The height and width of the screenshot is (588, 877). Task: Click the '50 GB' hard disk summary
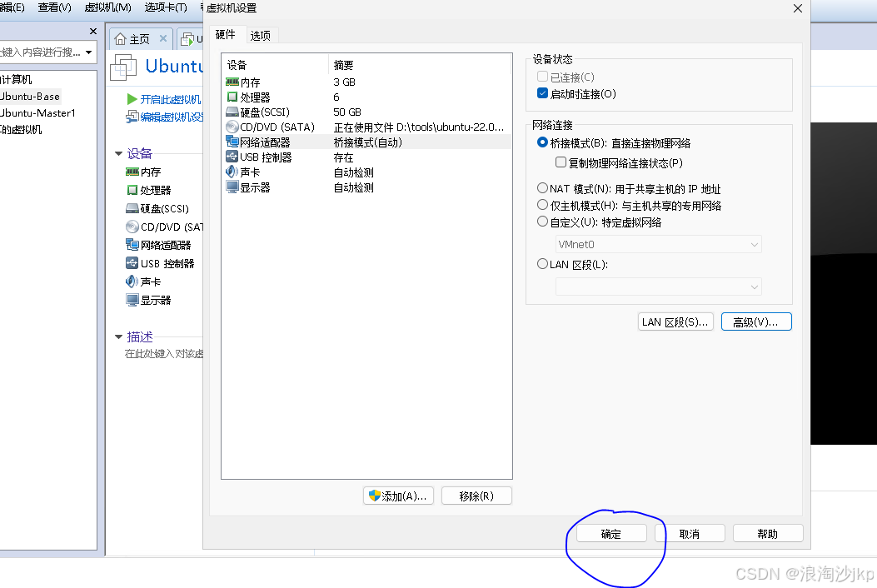347,112
